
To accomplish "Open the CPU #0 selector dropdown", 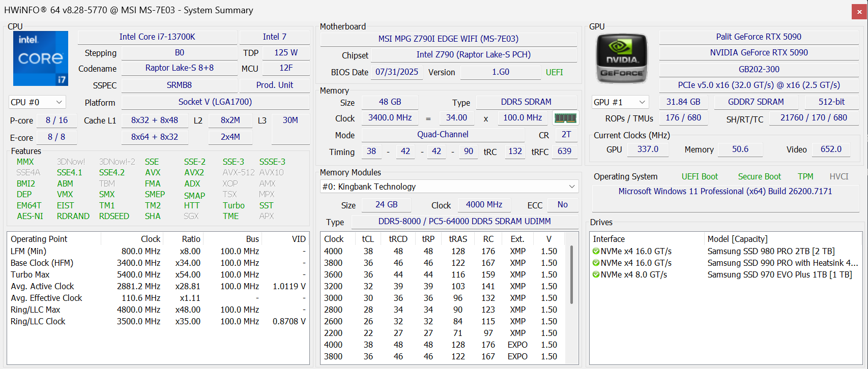I will 37,102.
